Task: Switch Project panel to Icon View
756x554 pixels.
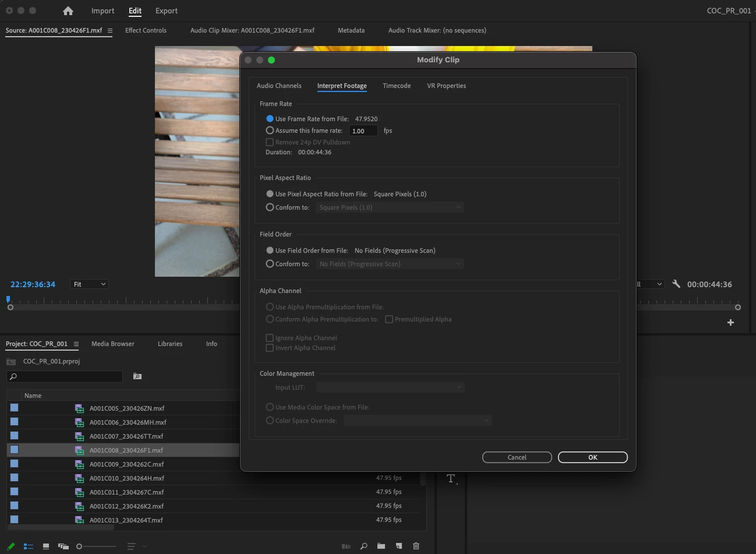Action: (46, 546)
